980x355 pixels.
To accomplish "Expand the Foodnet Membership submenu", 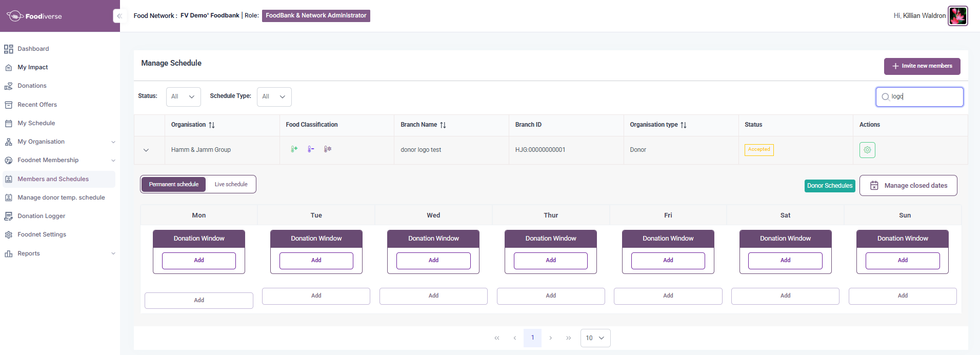I will coord(113,161).
